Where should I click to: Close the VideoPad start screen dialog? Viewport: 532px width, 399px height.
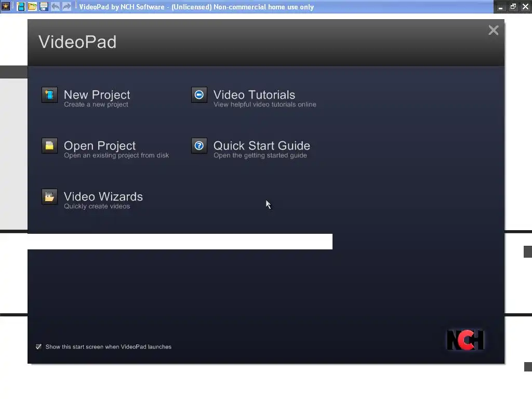[494, 30]
